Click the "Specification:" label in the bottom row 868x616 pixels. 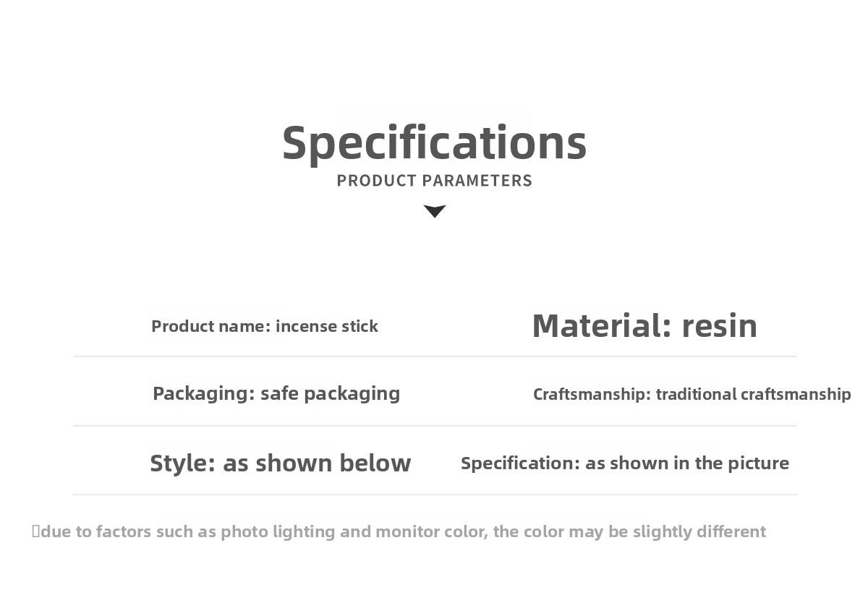[520, 463]
